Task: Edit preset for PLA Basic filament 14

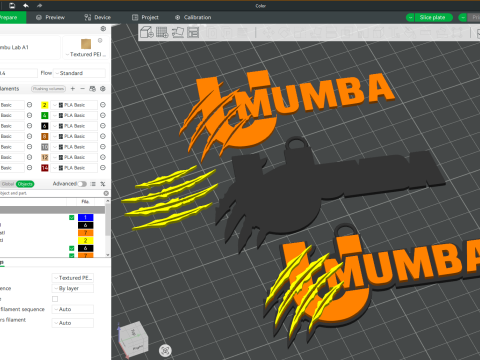Action: point(103,168)
